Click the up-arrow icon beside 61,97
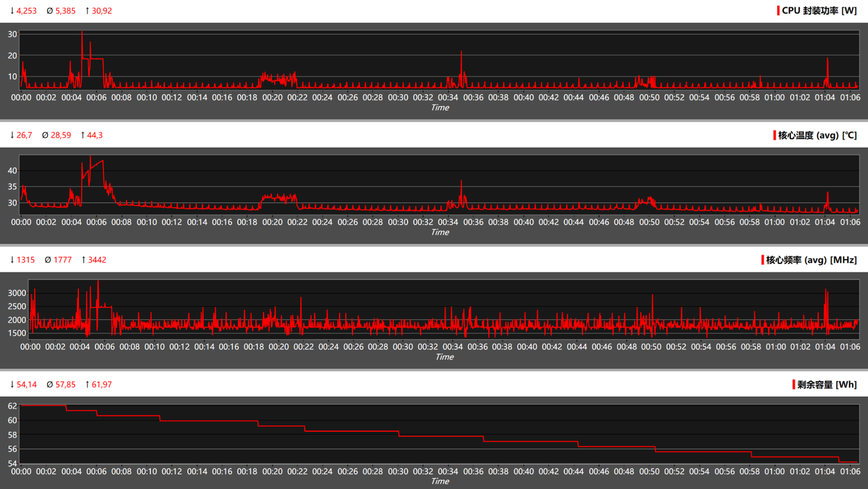Viewport: 868px width, 489px height. pos(87,385)
